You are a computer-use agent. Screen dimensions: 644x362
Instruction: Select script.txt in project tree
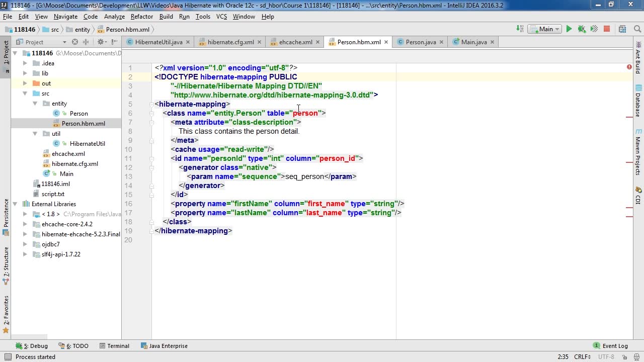[53, 194]
